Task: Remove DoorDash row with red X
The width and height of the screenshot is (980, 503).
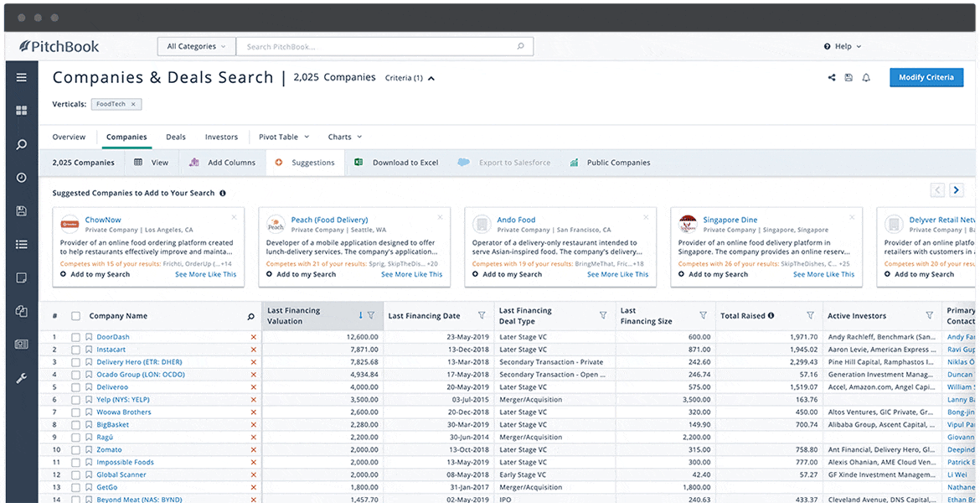Action: (x=253, y=337)
